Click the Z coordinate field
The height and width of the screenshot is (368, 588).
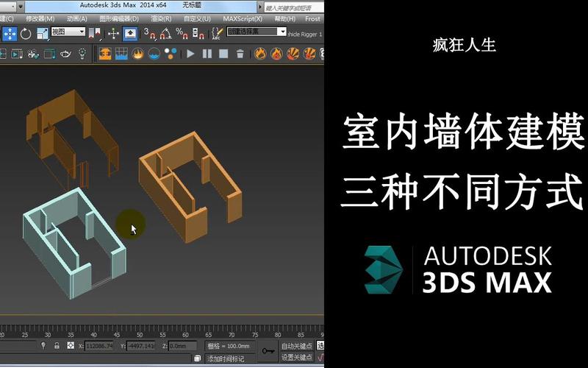[182, 346]
